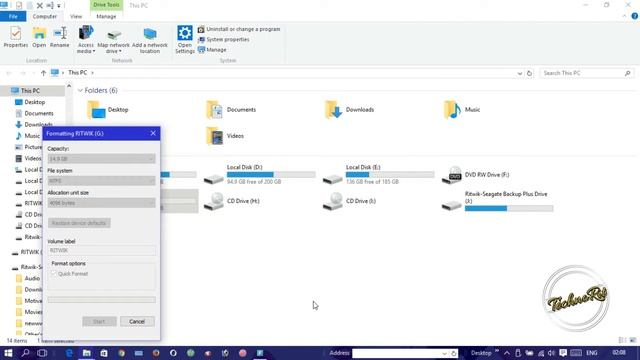The height and width of the screenshot is (360, 640).
Task: Click Add a network location
Action: (150, 40)
